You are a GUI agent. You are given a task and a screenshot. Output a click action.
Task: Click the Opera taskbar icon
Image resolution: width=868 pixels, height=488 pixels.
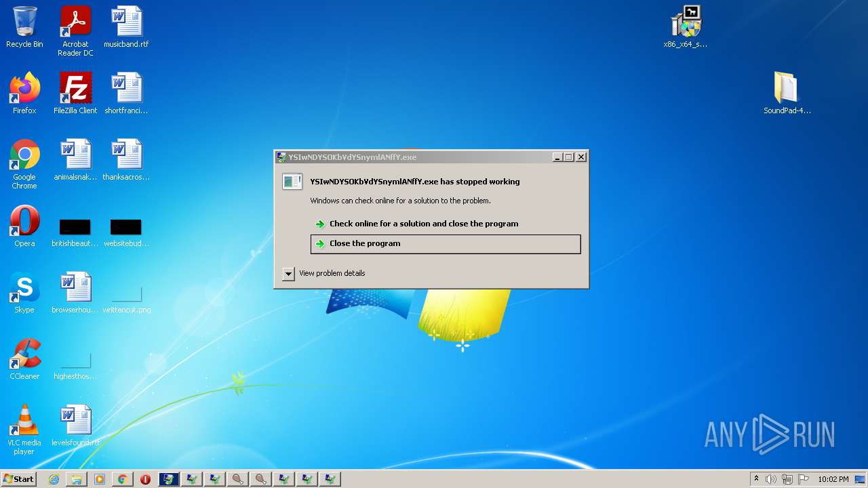(146, 479)
